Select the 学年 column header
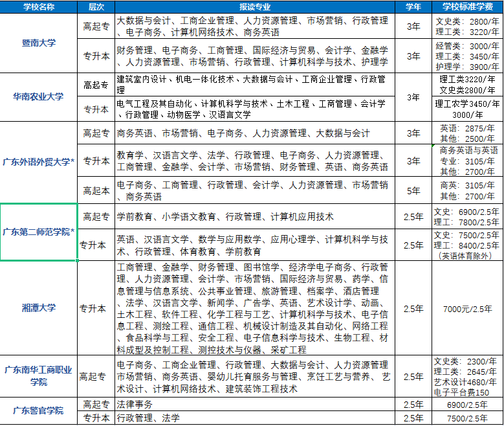504x426 pixels. (x=413, y=6)
